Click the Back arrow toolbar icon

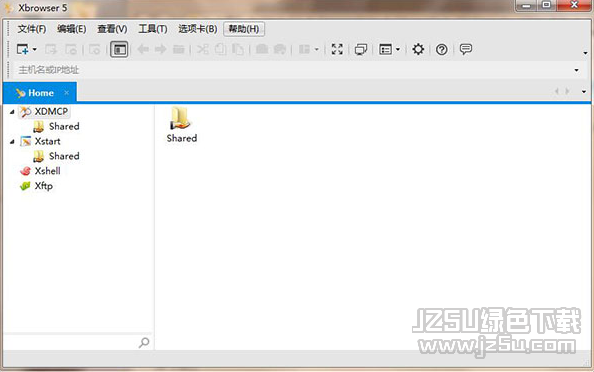[143, 49]
